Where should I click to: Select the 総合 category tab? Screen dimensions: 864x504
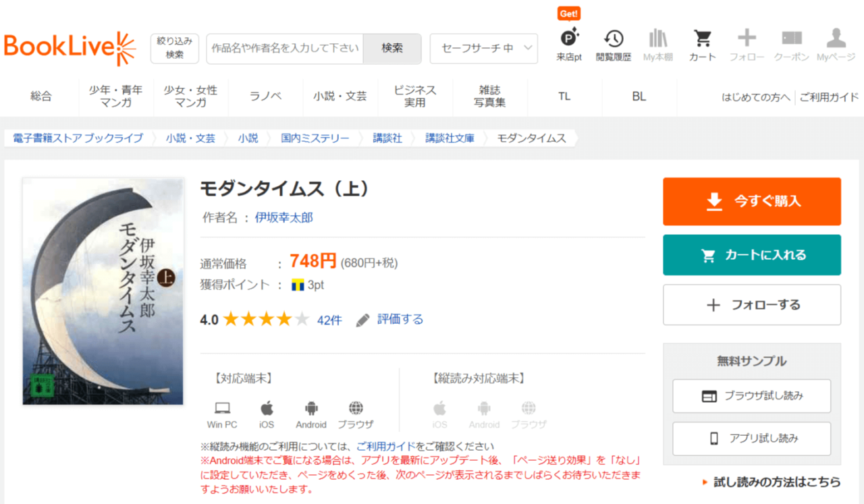coord(40,96)
